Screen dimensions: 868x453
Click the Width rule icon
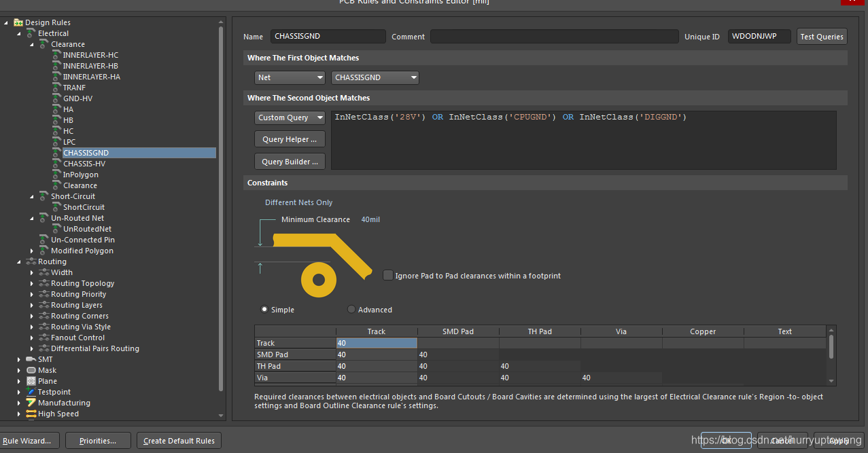coord(44,272)
